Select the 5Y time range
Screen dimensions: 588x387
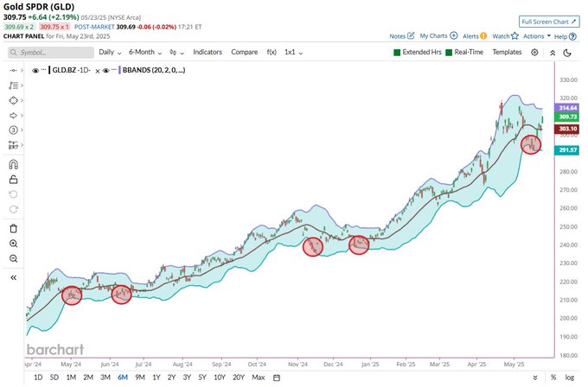click(x=202, y=377)
